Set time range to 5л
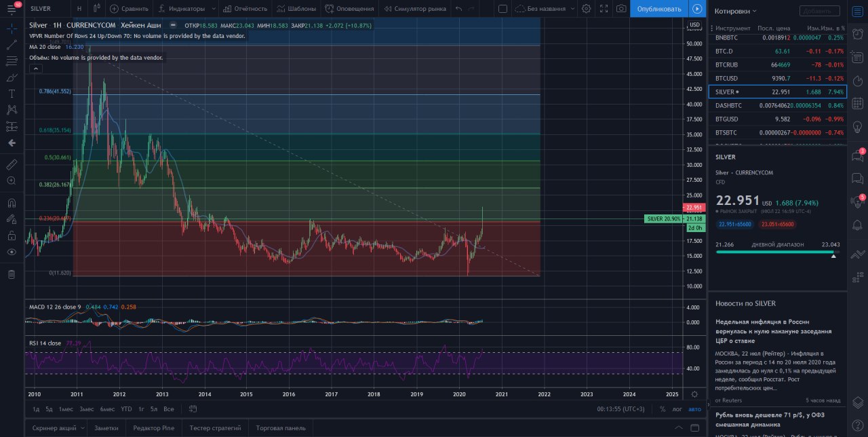Image resolution: width=868 pixels, height=437 pixels. pyautogui.click(x=154, y=409)
